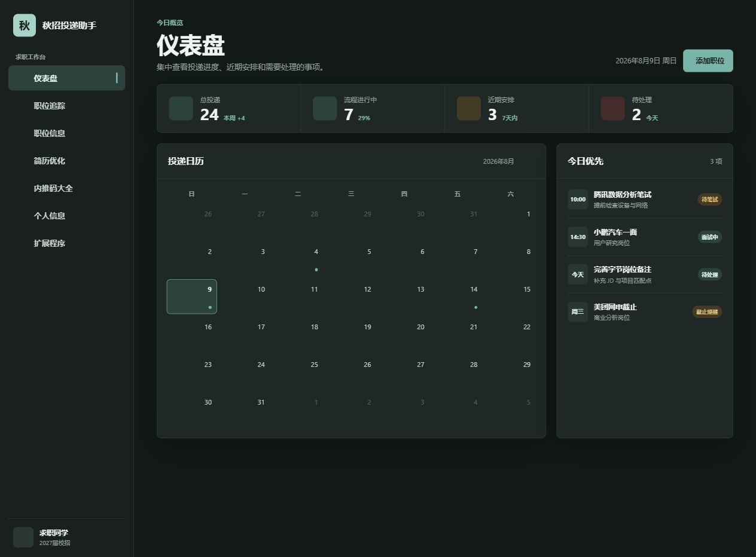The width and height of the screenshot is (756, 557).
Task: Click the 待处理 tag on 完善字节岗位备注
Action: pos(710,275)
